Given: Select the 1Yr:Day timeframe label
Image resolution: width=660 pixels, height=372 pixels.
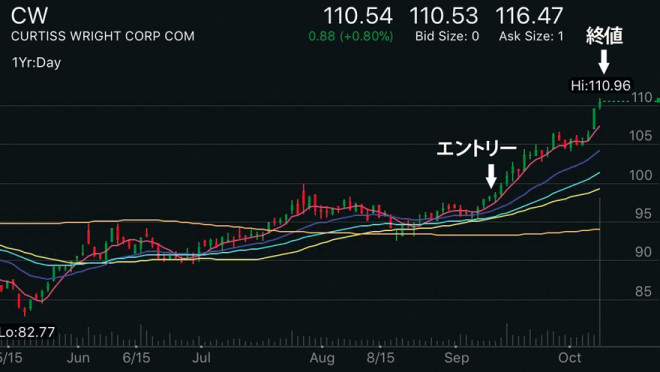Looking at the screenshot, I should tap(37, 63).
